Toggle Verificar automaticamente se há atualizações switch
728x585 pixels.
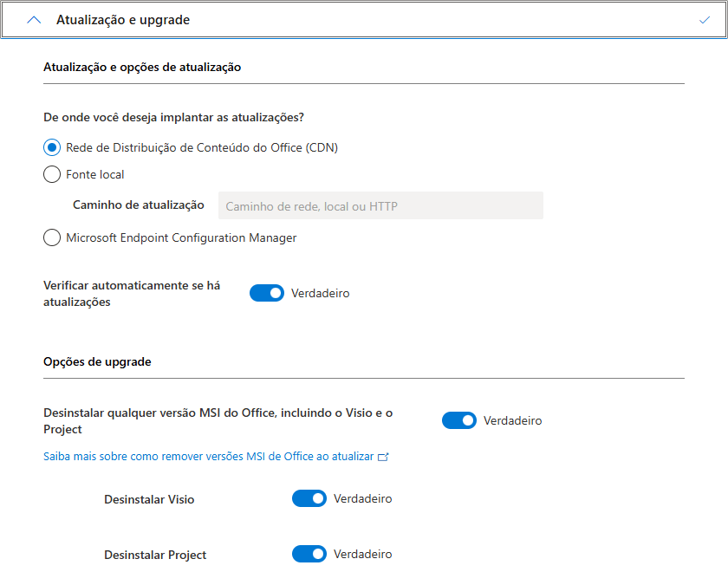pyautogui.click(x=267, y=293)
